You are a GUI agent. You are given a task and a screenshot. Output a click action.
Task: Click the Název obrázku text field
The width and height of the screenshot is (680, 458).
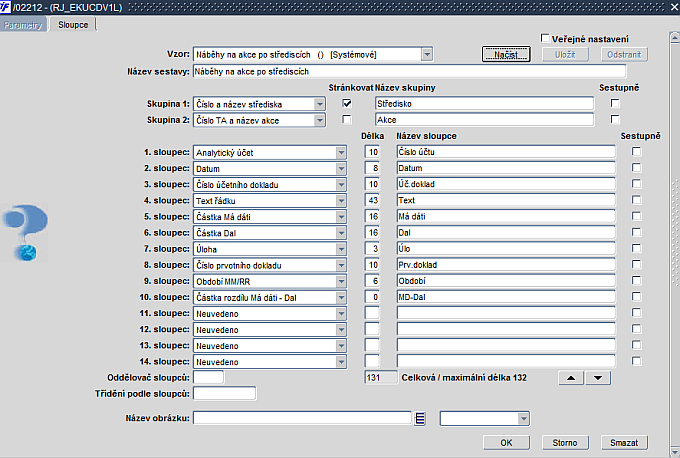click(302, 418)
